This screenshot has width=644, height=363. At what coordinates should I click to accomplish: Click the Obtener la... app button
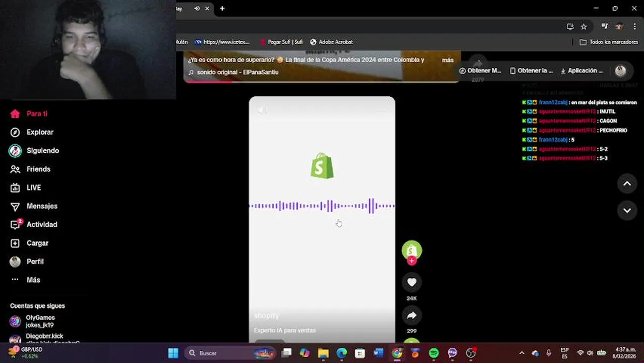pyautogui.click(x=531, y=71)
